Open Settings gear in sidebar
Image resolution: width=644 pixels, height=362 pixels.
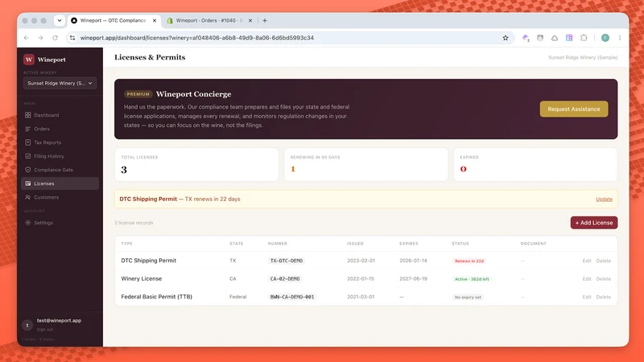[27, 223]
